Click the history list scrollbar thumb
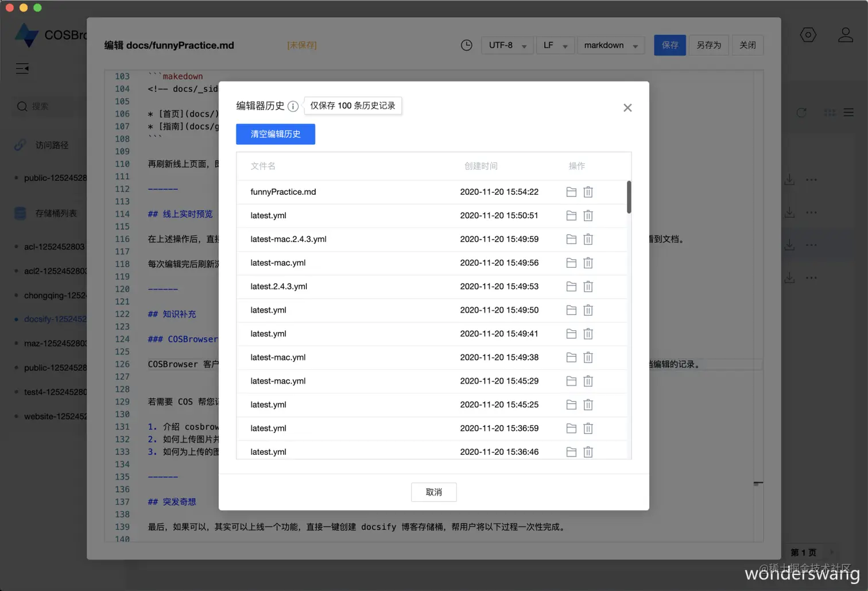This screenshot has width=868, height=591. point(629,197)
